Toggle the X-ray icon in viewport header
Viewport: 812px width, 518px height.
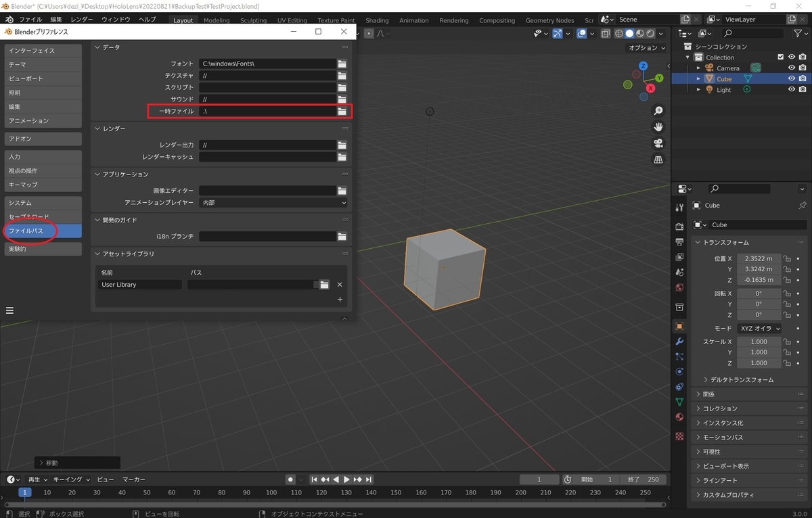click(x=606, y=33)
